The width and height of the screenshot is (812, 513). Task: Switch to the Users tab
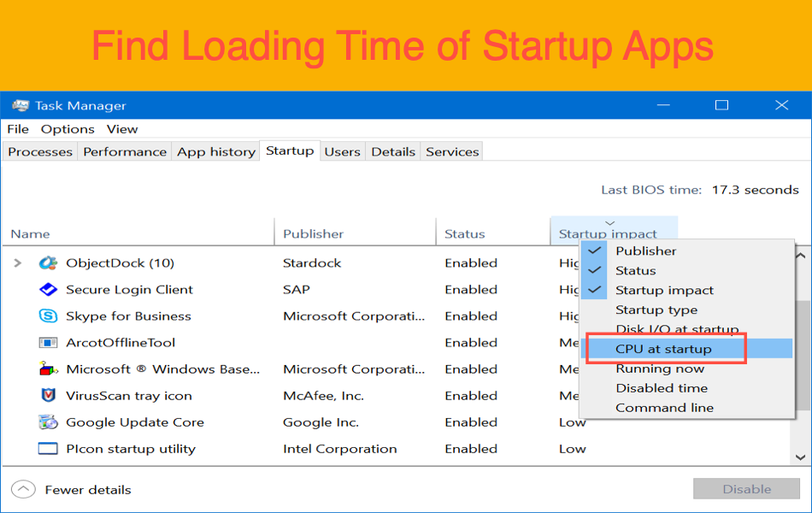pyautogui.click(x=342, y=152)
